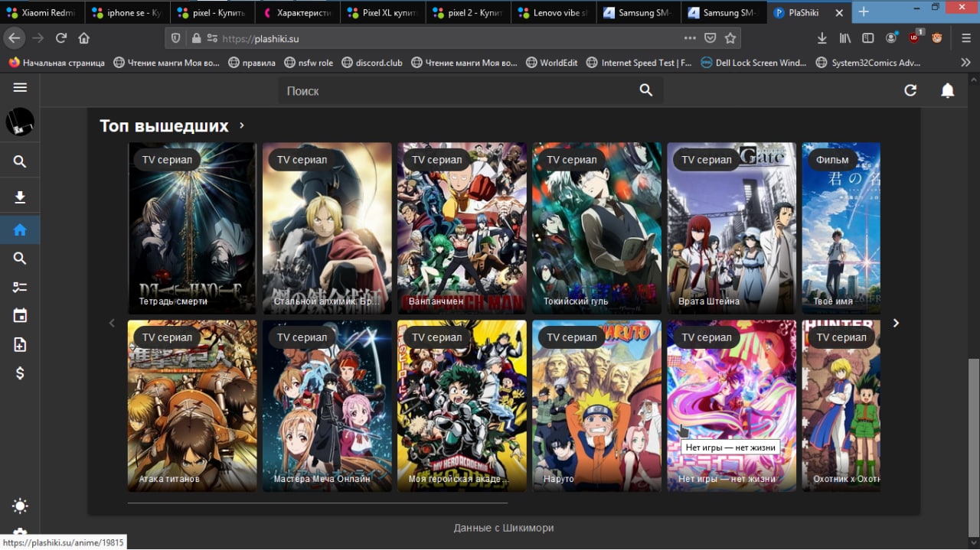
Task: Click the upper sidebar search icon
Action: (20, 161)
